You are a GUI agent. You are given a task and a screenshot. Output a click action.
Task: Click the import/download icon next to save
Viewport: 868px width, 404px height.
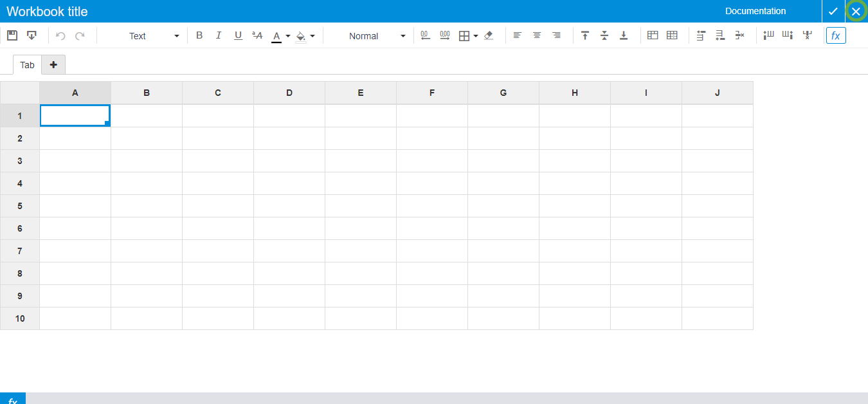pos(32,35)
